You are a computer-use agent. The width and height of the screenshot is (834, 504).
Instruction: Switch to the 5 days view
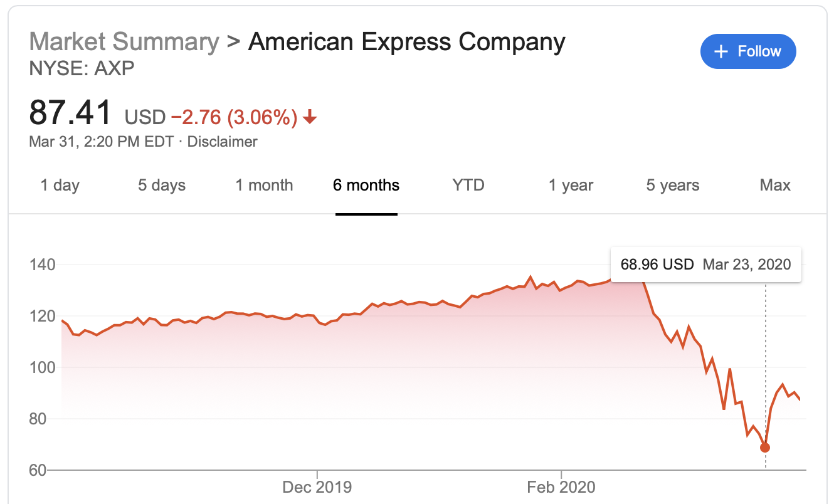161,185
